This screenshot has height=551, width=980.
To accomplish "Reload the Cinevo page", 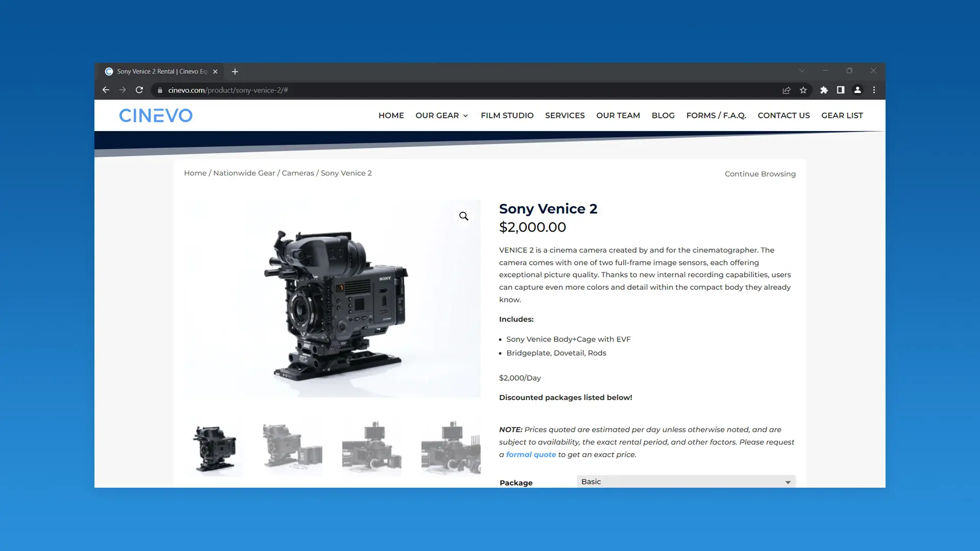I will coord(139,90).
